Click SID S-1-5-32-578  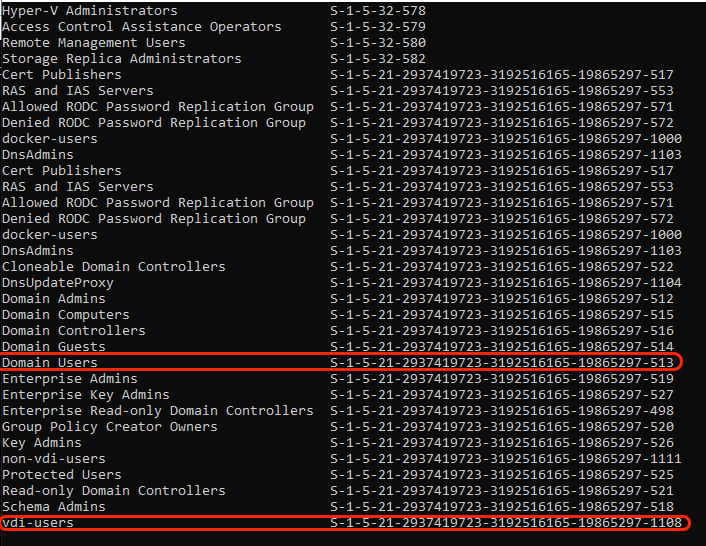point(378,11)
